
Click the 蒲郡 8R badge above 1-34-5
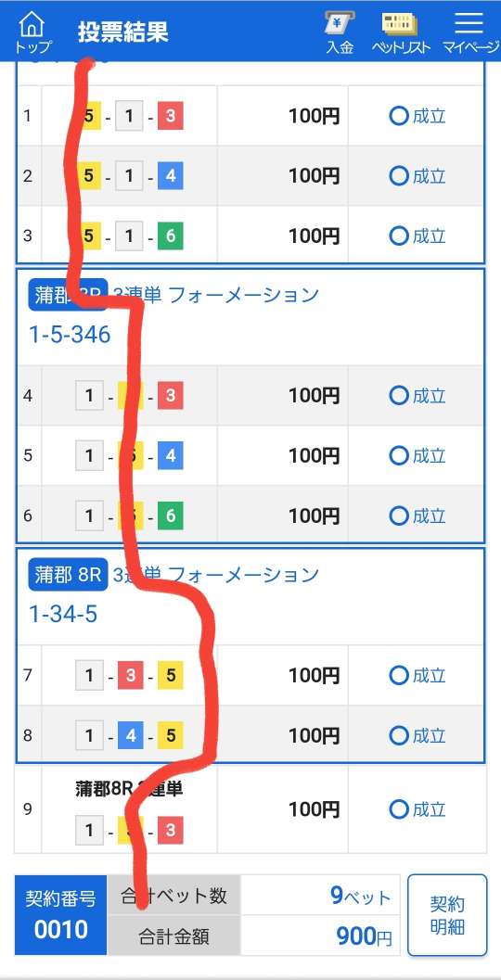point(68,575)
